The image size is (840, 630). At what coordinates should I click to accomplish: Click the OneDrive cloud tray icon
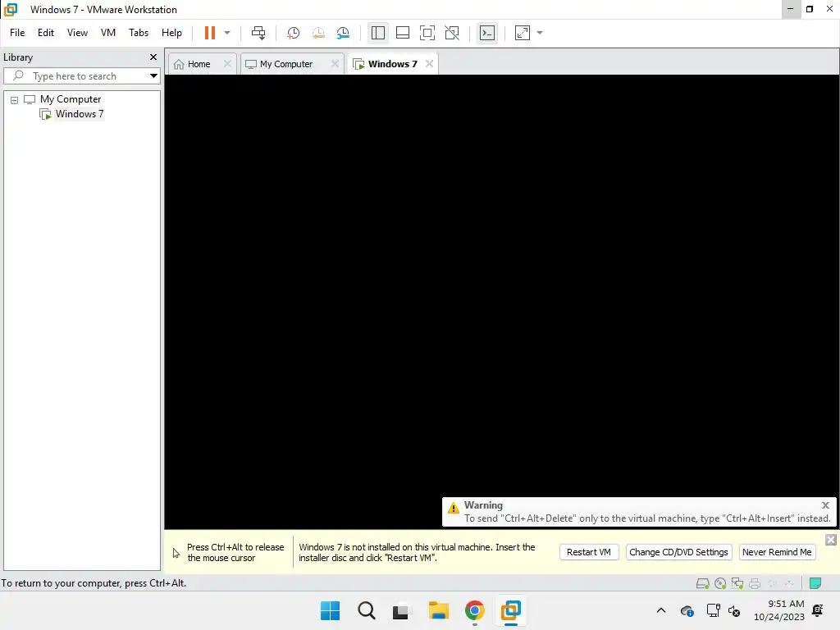(687, 610)
